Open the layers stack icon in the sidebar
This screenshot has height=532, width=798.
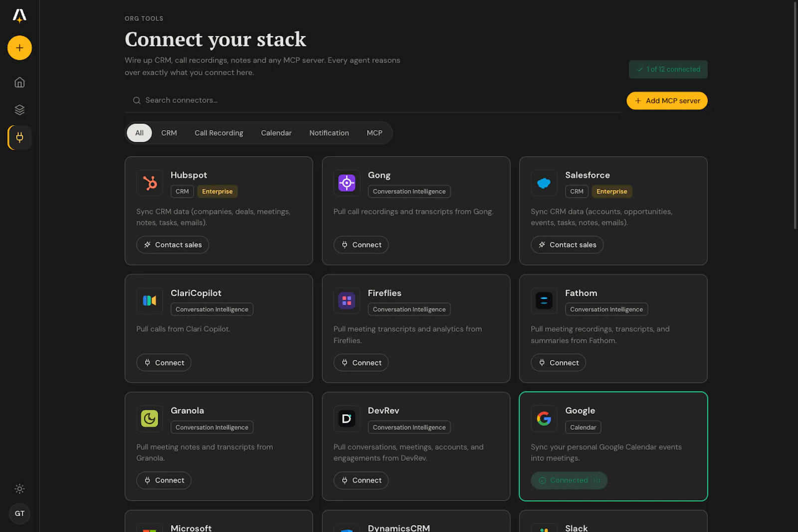tap(19, 110)
